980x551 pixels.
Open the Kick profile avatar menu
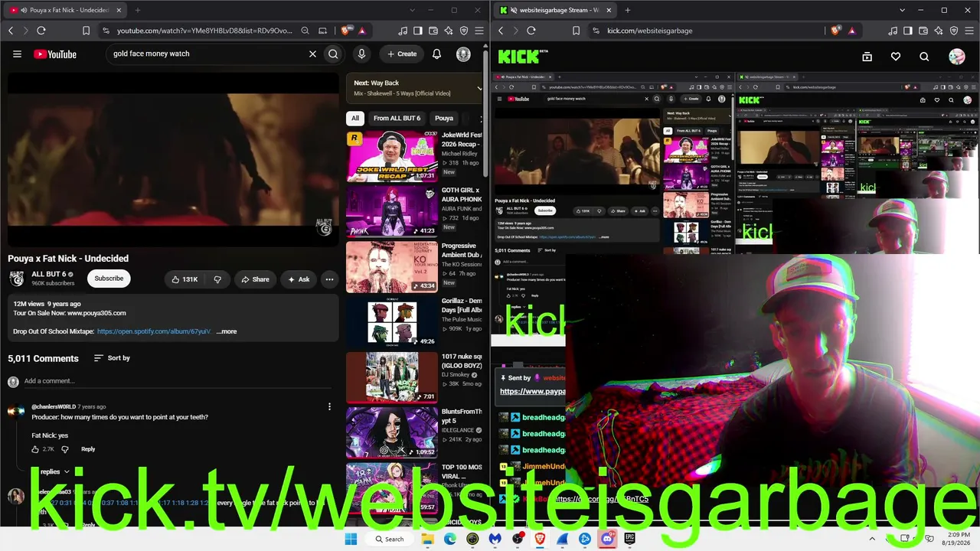pyautogui.click(x=957, y=57)
